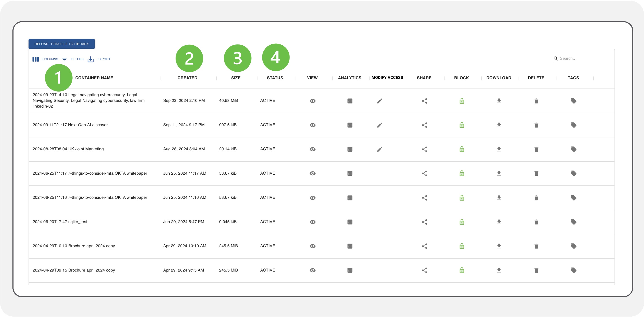Download the Next-Gen AI discover container
This screenshot has width=644, height=317.
coord(499,125)
